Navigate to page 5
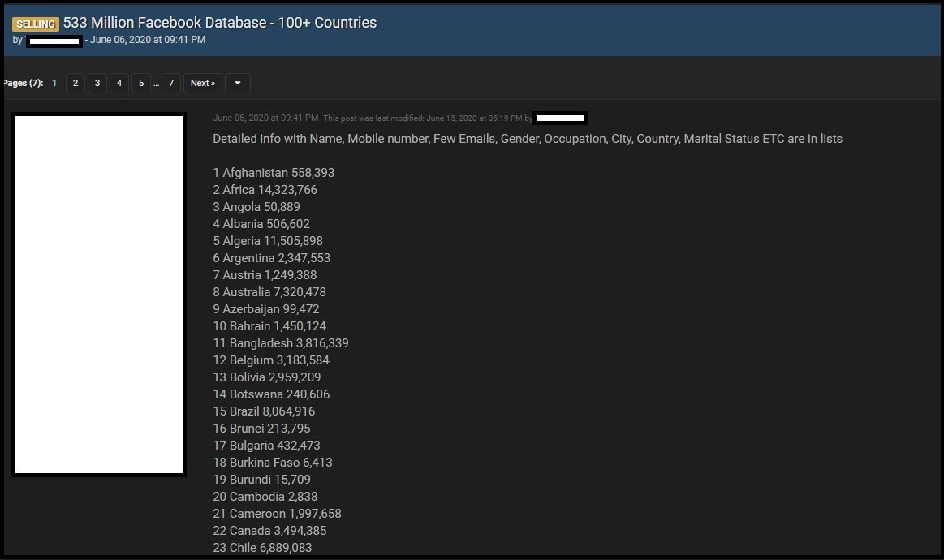The height and width of the screenshot is (560, 944). coord(141,83)
